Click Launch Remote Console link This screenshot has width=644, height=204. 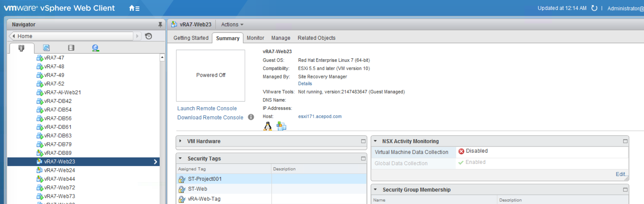(x=207, y=108)
